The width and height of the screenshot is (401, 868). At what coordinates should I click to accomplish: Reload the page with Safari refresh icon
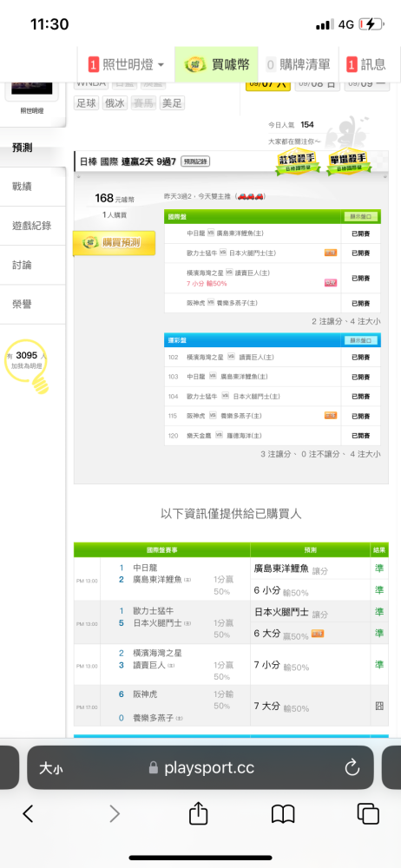(x=352, y=767)
